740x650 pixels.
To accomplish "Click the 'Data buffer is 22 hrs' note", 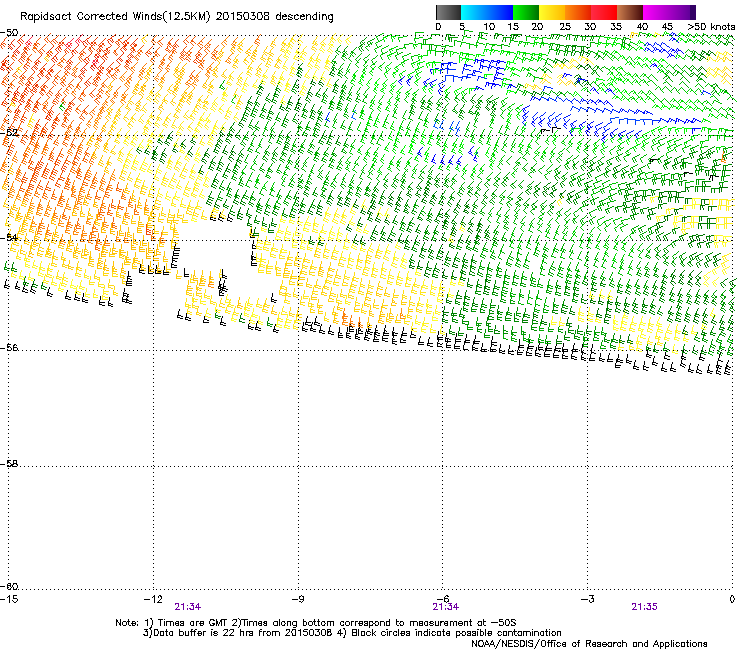I will pos(204,633).
